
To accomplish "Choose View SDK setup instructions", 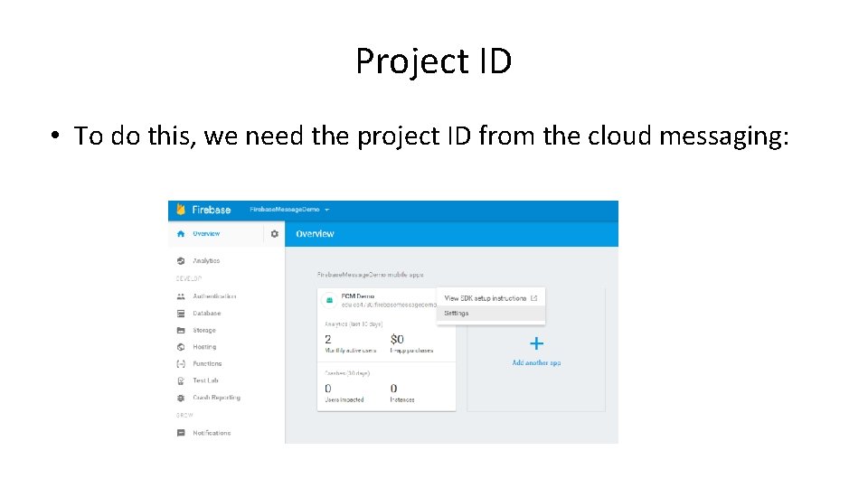I will 491,298.
